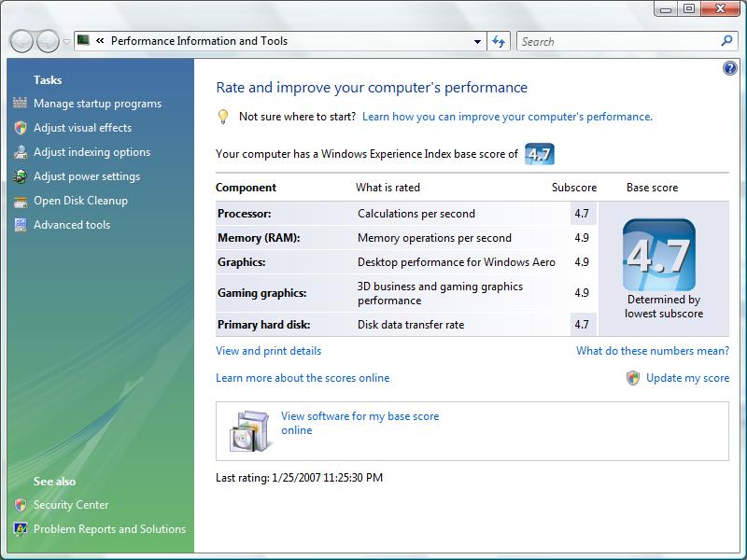Click Calculations per second text
Image resolution: width=747 pixels, height=560 pixels.
(x=416, y=214)
